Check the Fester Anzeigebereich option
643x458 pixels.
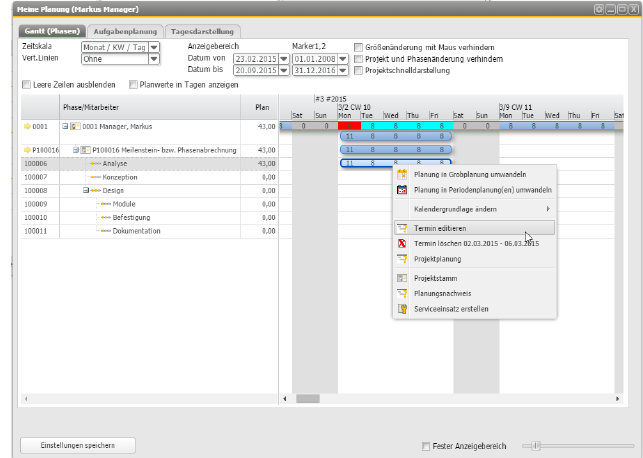click(426, 446)
